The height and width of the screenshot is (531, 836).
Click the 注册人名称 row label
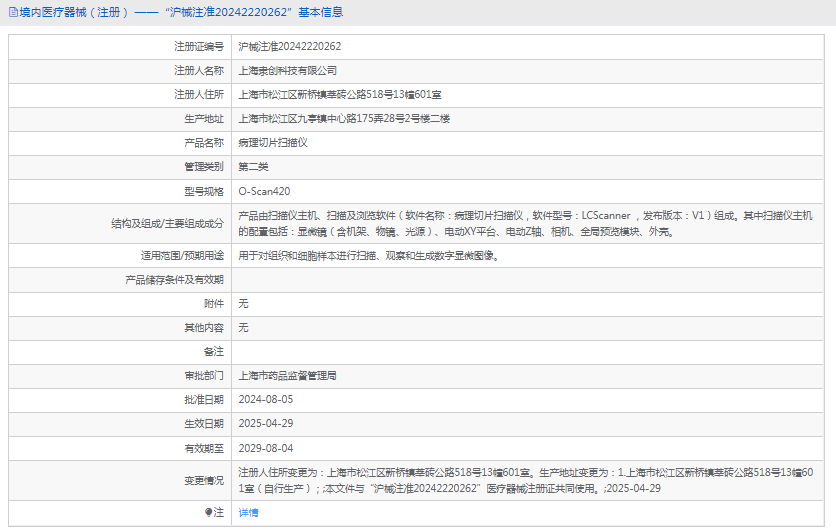pyautogui.click(x=199, y=70)
